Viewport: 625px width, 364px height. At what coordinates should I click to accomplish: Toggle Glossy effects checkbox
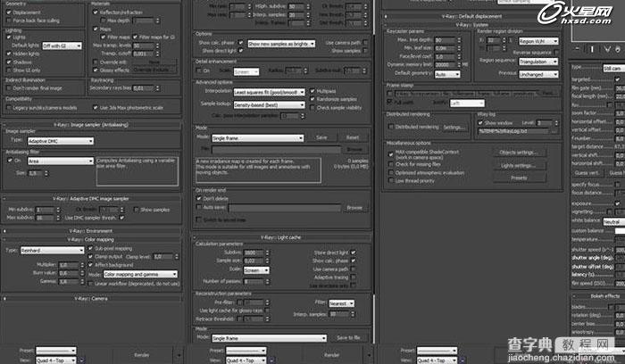pyautogui.click(x=96, y=70)
